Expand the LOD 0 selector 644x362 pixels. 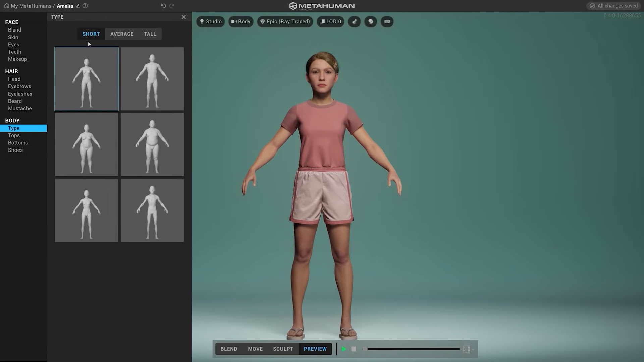pos(330,22)
